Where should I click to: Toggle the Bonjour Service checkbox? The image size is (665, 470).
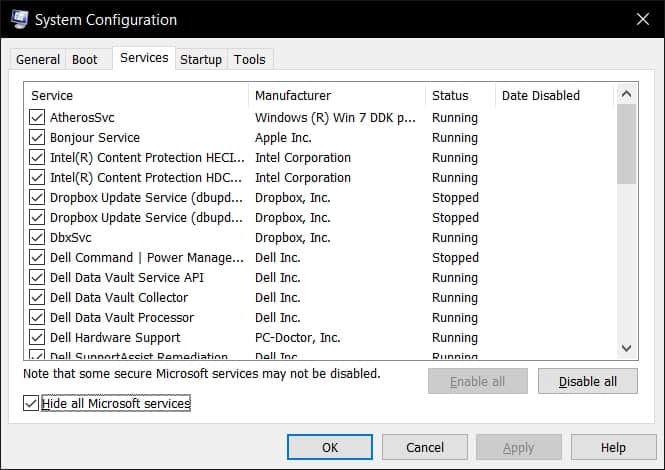pos(37,137)
